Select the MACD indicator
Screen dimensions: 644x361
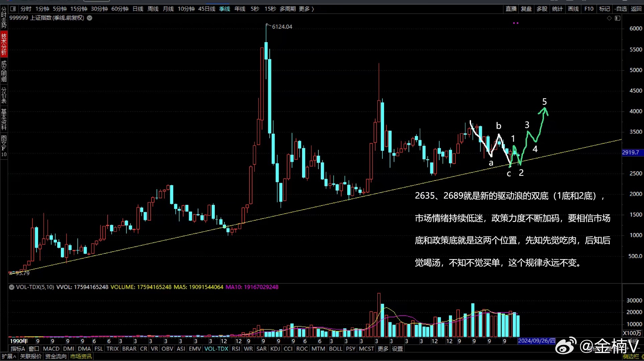click(51, 349)
